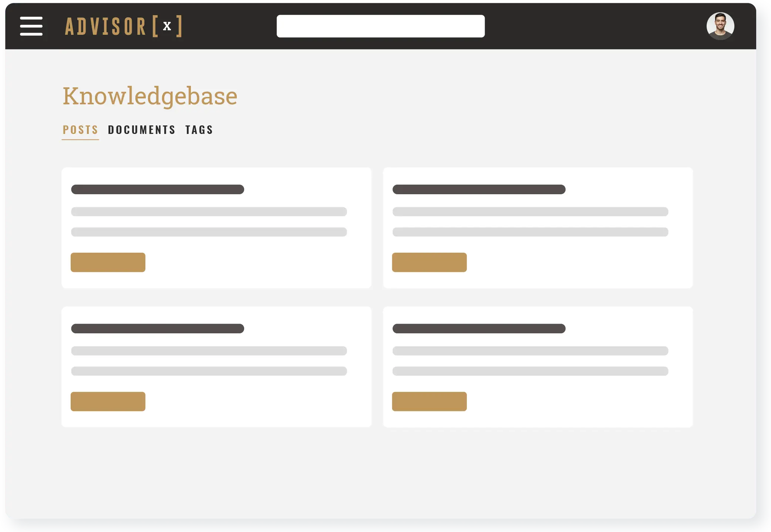Open the Tags tab
The width and height of the screenshot is (771, 532).
199,130
